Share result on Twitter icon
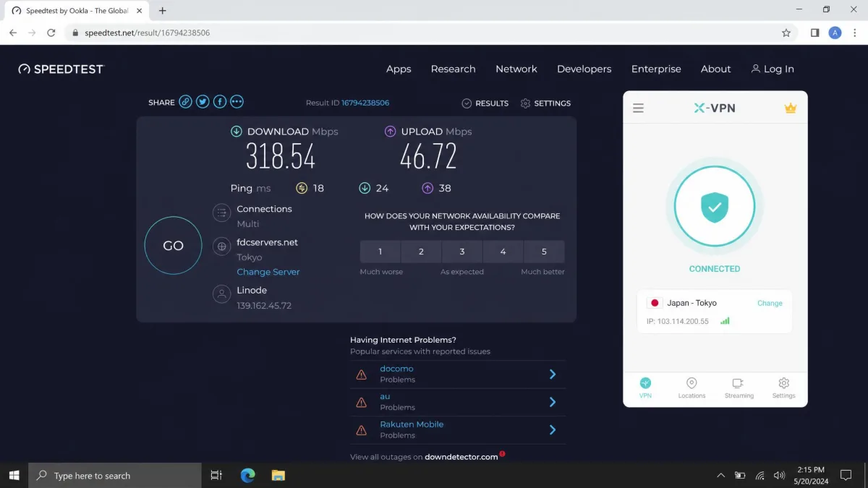Viewport: 868px width, 488px height. pos(203,102)
